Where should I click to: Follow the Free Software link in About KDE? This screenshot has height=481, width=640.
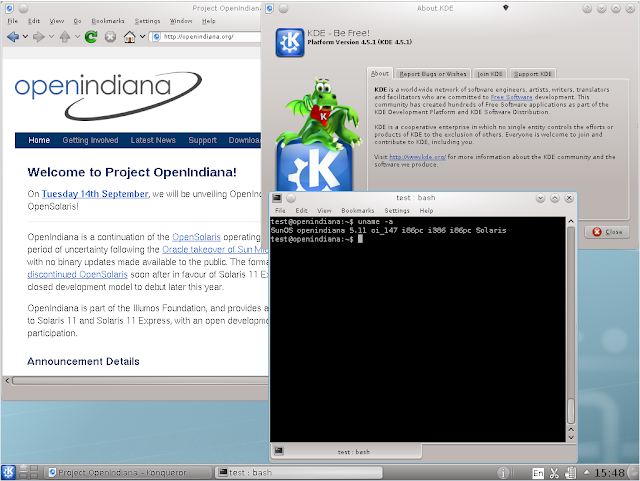click(511, 97)
